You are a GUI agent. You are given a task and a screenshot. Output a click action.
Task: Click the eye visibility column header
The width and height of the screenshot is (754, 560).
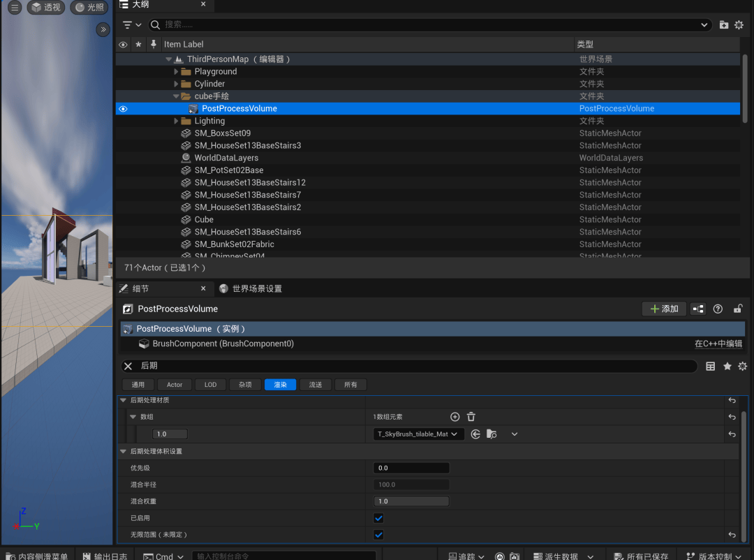coord(123,45)
